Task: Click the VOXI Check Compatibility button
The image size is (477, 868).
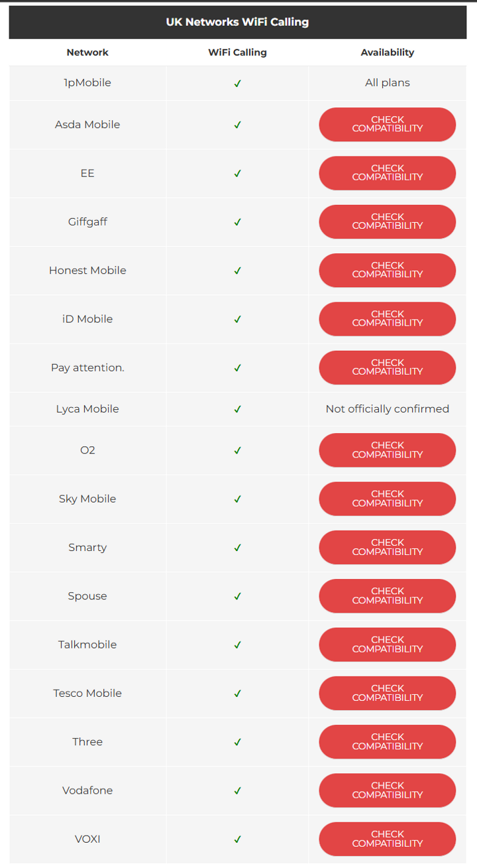Action: tap(388, 839)
